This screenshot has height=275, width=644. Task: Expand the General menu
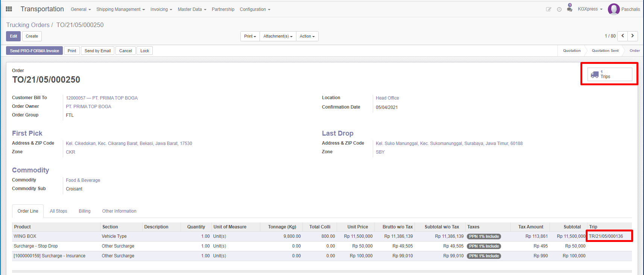click(81, 9)
